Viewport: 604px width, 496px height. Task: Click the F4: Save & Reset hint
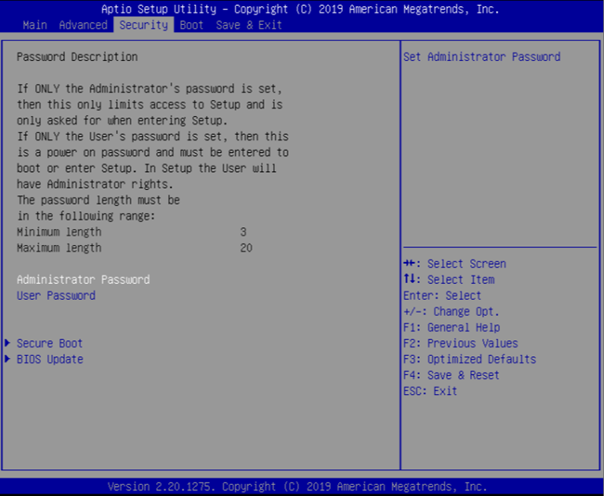point(451,375)
